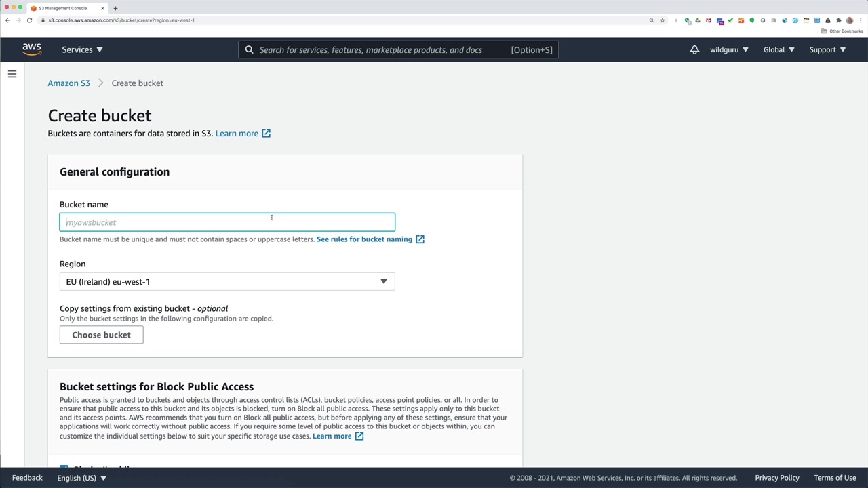The width and height of the screenshot is (868, 488).
Task: Open the hamburger side navigation menu
Action: click(12, 74)
